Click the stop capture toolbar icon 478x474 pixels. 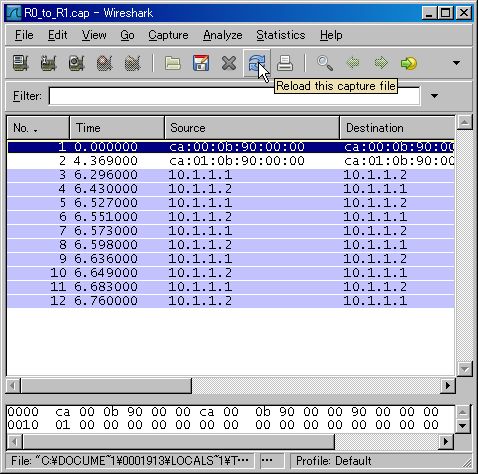(104, 63)
